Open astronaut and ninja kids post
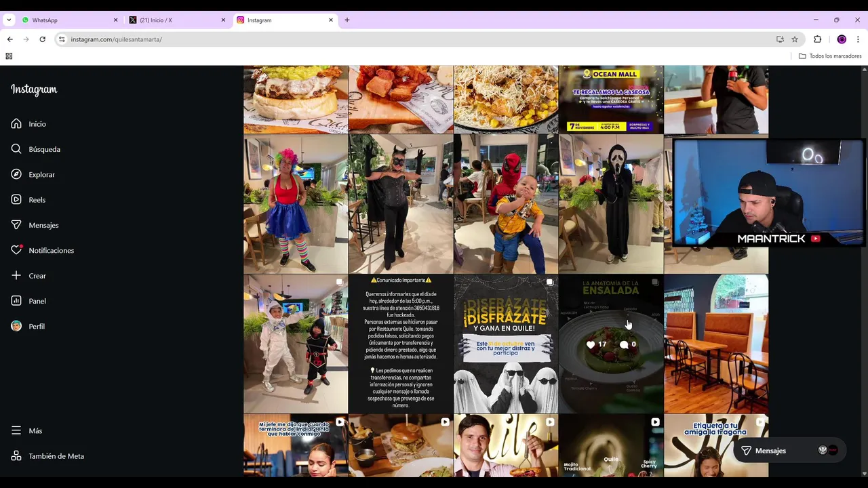The height and width of the screenshot is (488, 868). (296, 344)
